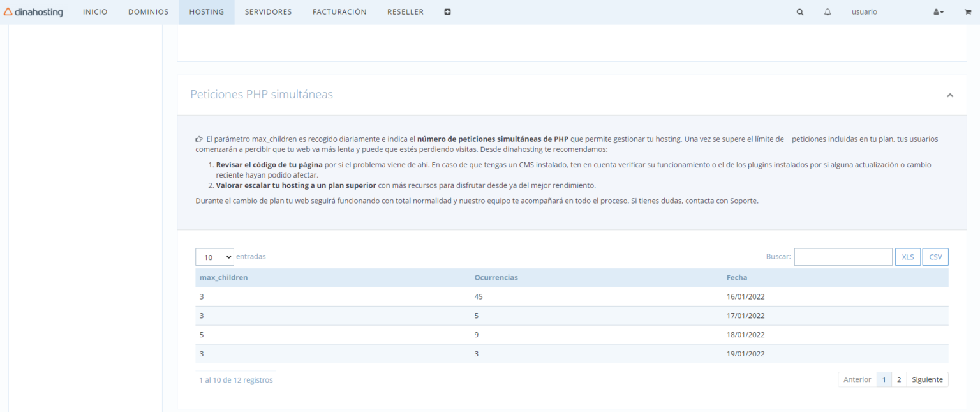Open the notifications bell
980x412 pixels.
coord(828,12)
